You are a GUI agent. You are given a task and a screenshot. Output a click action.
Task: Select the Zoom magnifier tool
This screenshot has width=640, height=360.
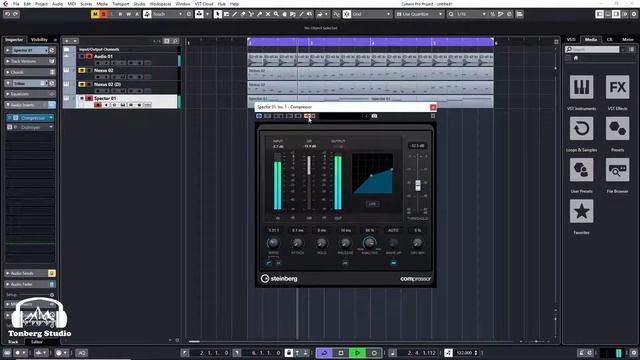click(276, 14)
